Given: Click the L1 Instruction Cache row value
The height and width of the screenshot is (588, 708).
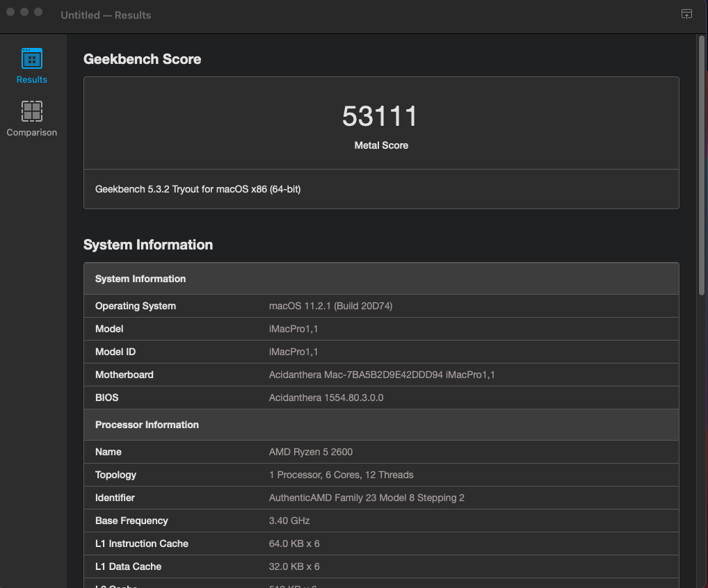Looking at the screenshot, I should pos(294,544).
